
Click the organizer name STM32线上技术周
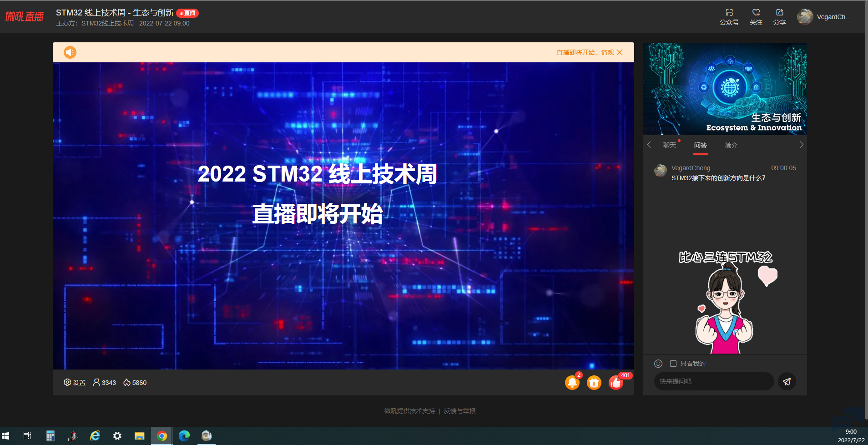(107, 24)
